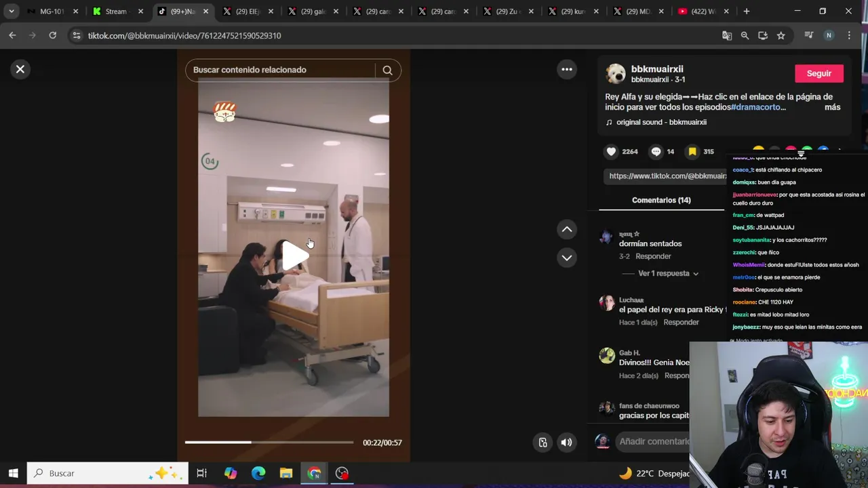The height and width of the screenshot is (488, 868).
Task: Mute the video volume
Action: [566, 443]
